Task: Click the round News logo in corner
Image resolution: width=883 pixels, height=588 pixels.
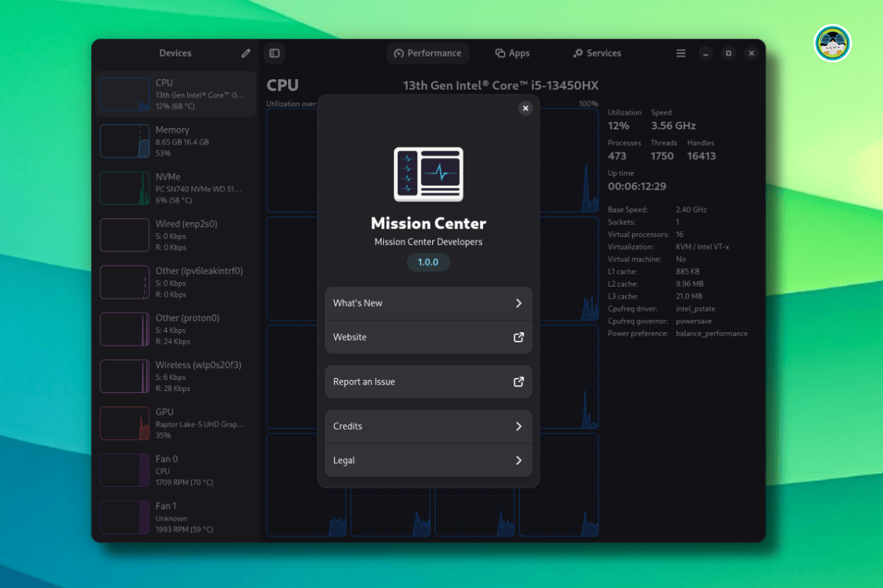Action: pyautogui.click(x=832, y=44)
